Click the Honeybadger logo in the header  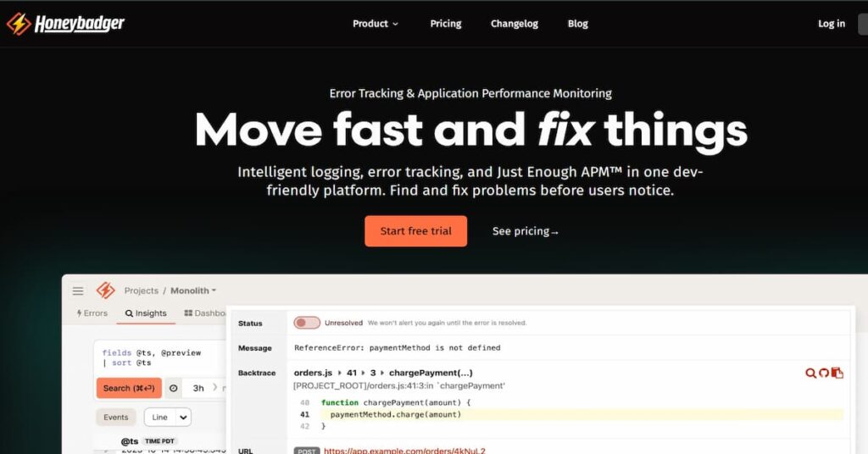(66, 23)
